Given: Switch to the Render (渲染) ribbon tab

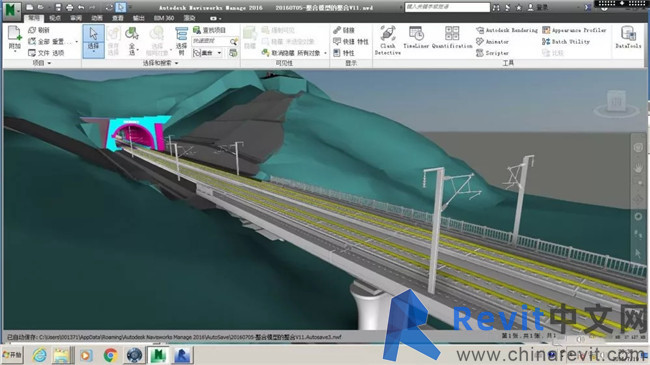Looking at the screenshot, I should tap(189, 18).
